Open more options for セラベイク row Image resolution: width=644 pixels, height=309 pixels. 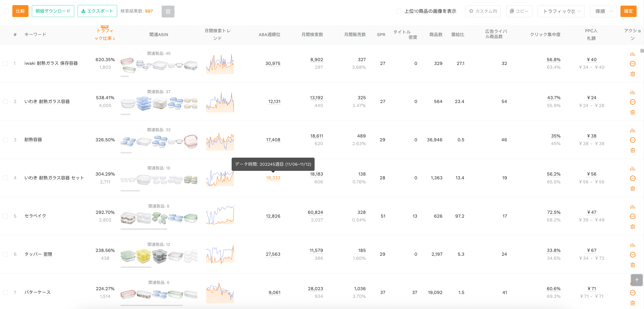click(633, 216)
